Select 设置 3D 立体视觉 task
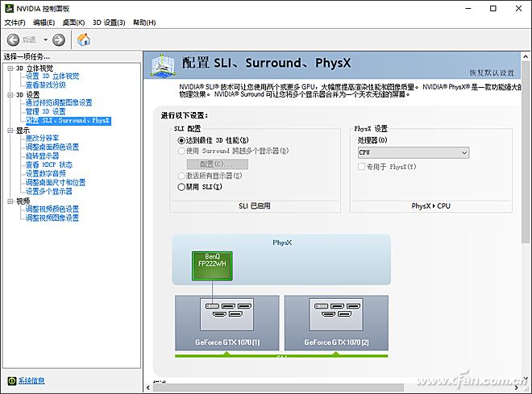The height and width of the screenshot is (394, 532). pos(52,76)
